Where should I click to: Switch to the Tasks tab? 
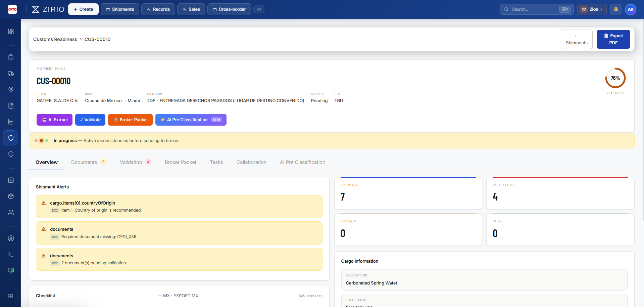coord(216,162)
